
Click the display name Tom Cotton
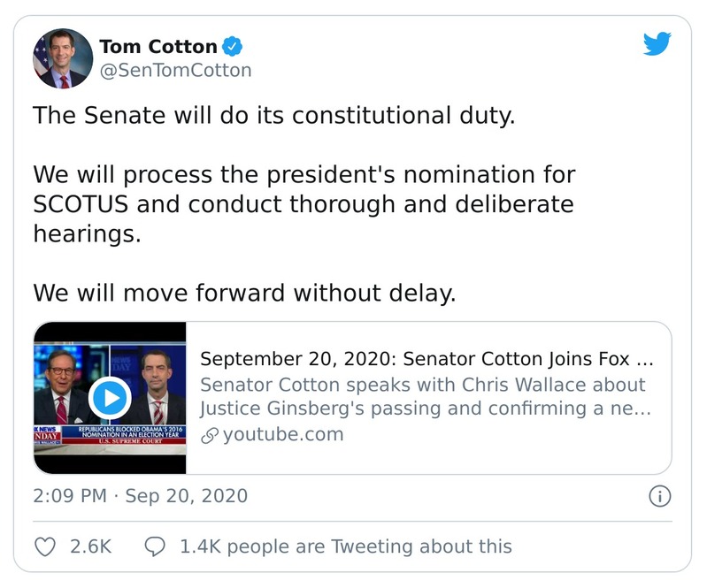158,46
